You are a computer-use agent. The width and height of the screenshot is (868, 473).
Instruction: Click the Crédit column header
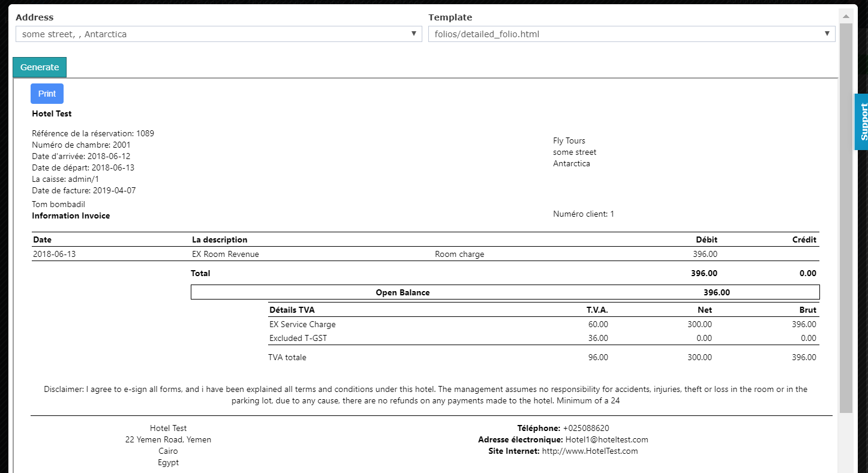click(x=804, y=240)
